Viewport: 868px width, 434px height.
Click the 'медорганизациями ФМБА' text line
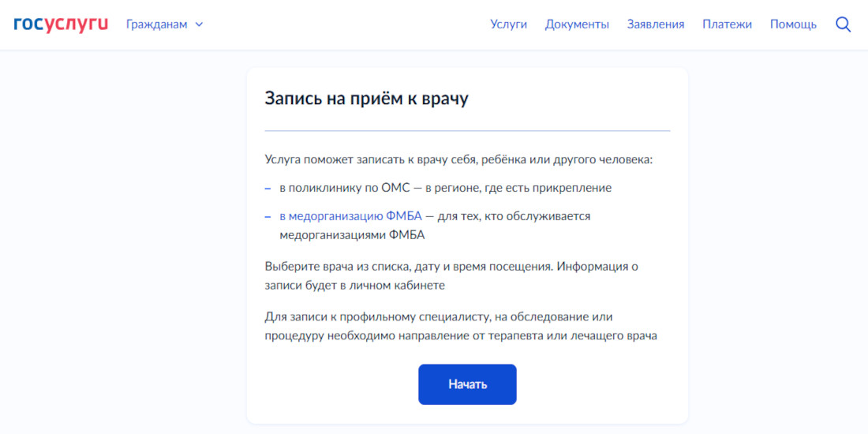click(x=352, y=235)
